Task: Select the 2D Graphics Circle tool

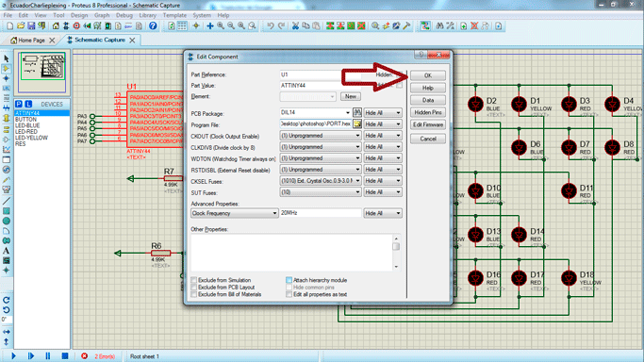Action: 7,221
